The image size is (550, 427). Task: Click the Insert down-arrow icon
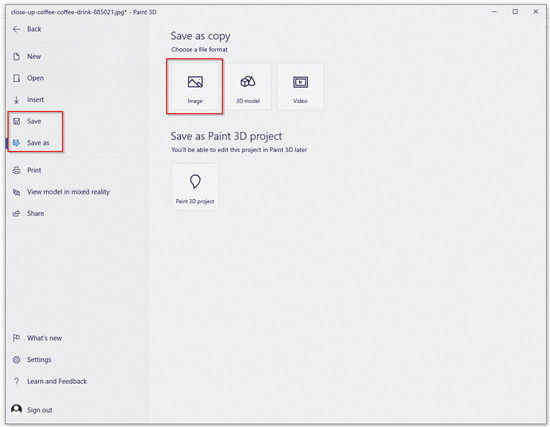pos(16,100)
